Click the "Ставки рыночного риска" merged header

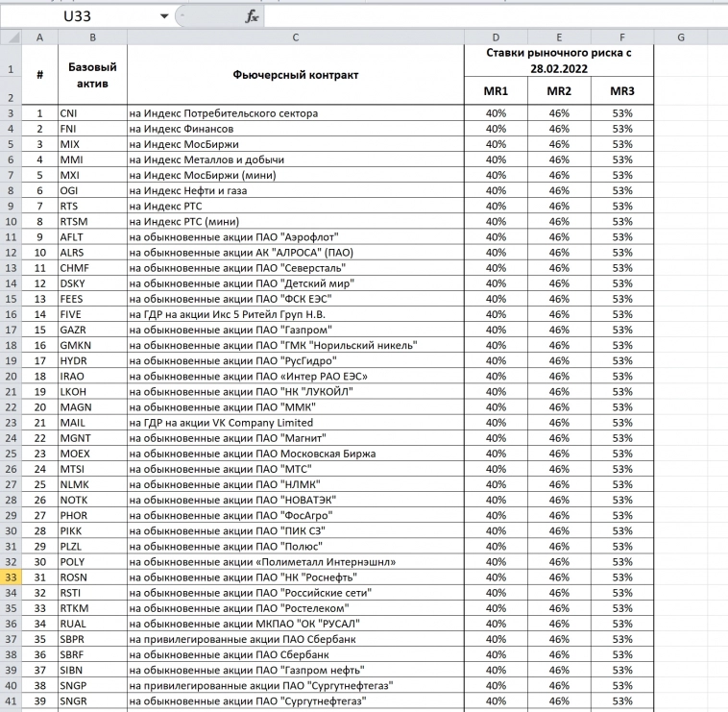click(x=559, y=61)
